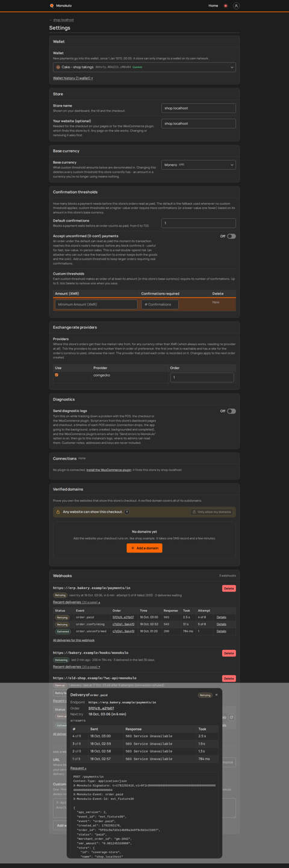Viewport: 289px width, 868px height.
Task: Expand Wallet history (1 wallet)
Action: point(73,78)
